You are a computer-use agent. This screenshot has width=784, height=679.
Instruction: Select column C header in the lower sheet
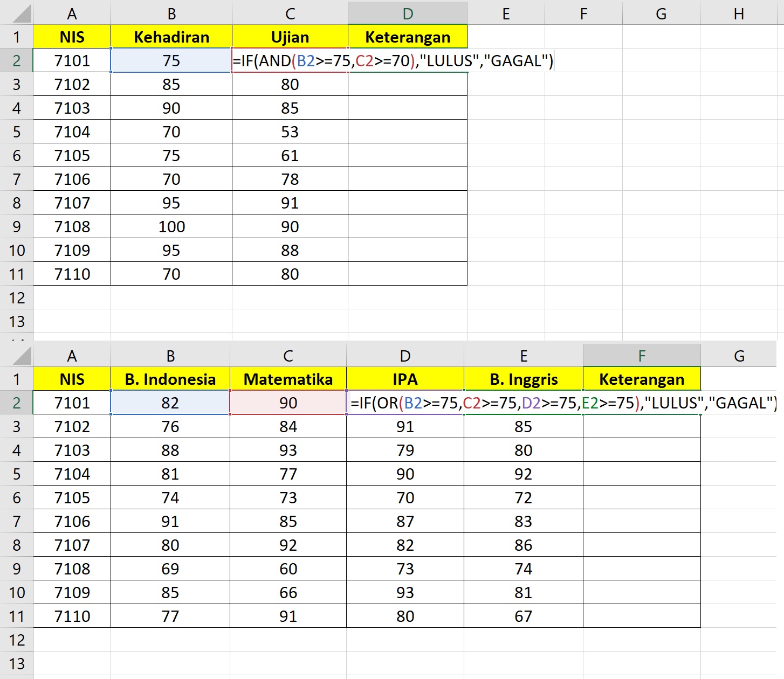pyautogui.click(x=288, y=356)
